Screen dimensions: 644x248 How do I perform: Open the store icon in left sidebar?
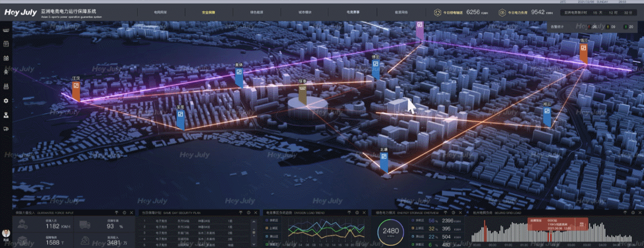tap(6, 44)
